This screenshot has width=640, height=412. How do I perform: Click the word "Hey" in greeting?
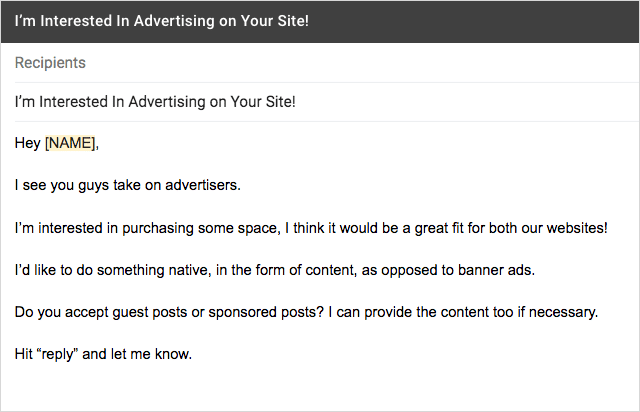pyautogui.click(x=28, y=143)
